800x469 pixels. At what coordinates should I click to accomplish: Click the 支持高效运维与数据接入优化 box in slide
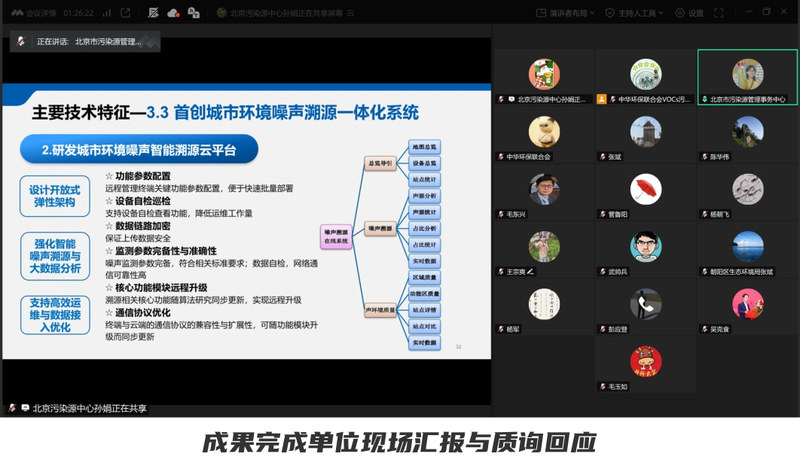[x=55, y=315]
